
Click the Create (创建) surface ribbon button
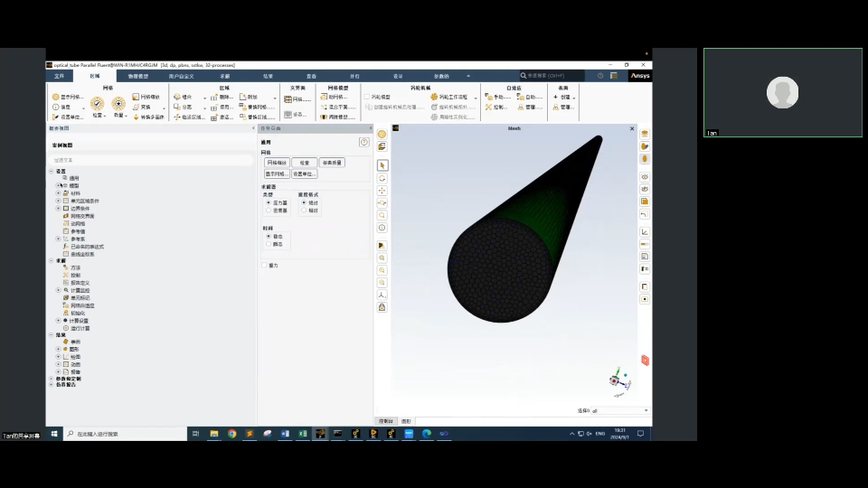click(x=564, y=97)
